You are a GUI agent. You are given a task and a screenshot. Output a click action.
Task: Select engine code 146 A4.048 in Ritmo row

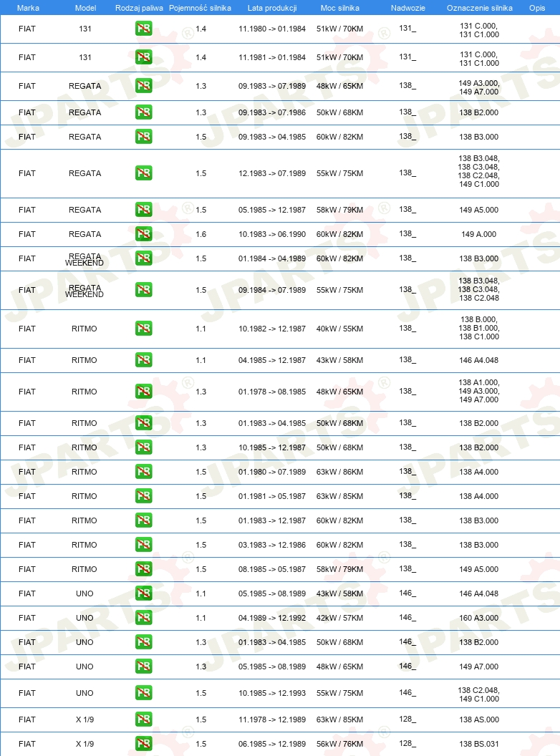(479, 360)
